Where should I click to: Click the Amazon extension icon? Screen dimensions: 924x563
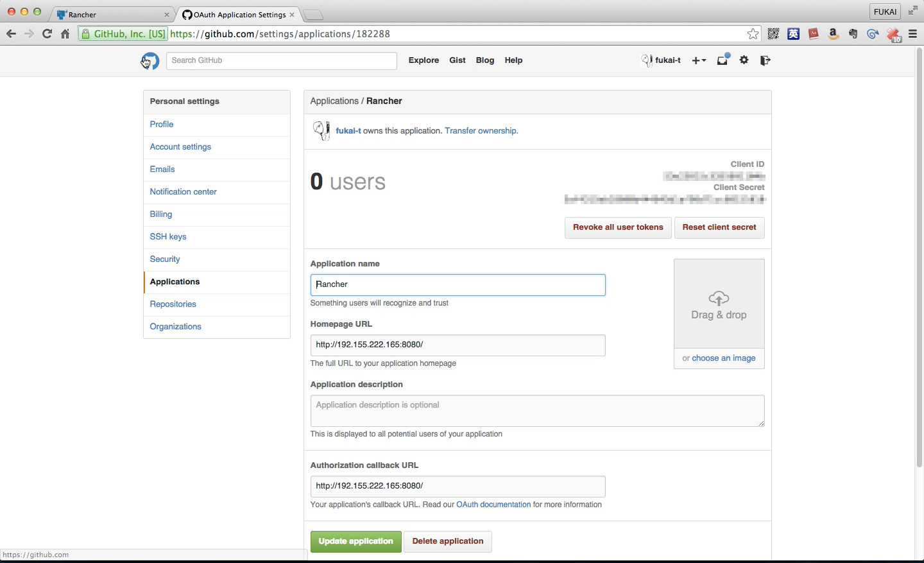click(x=833, y=34)
